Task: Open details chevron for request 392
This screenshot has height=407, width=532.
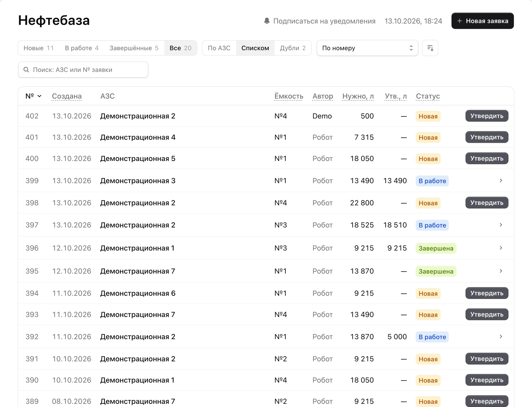Action: 501,336
